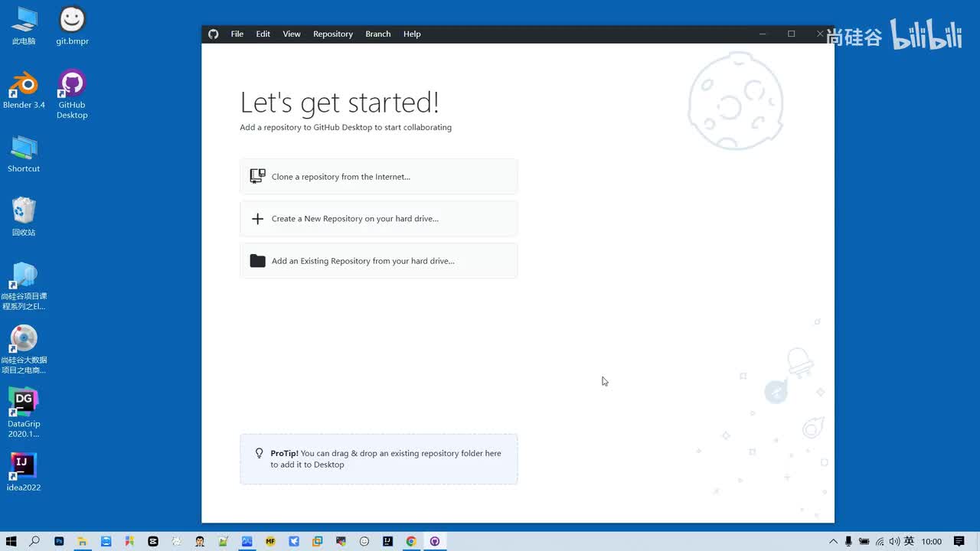Open the 10:00 system clock
This screenshot has width=980, height=551.
[x=932, y=541]
